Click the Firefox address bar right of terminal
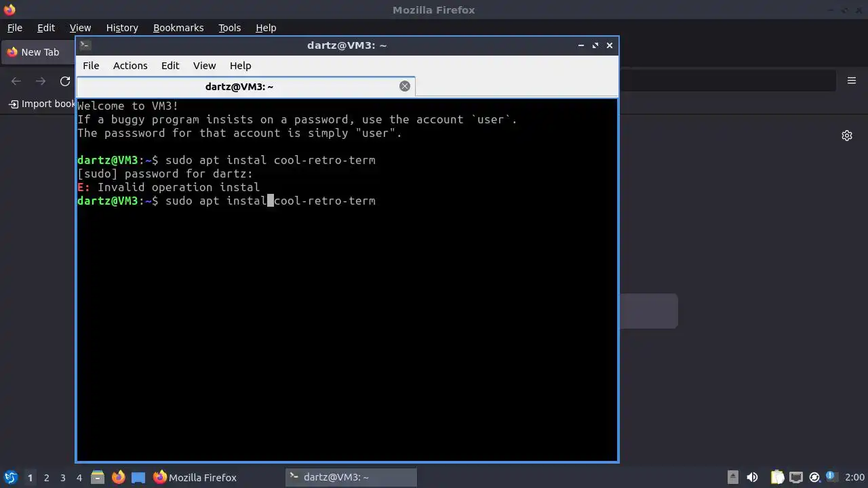 [727, 81]
